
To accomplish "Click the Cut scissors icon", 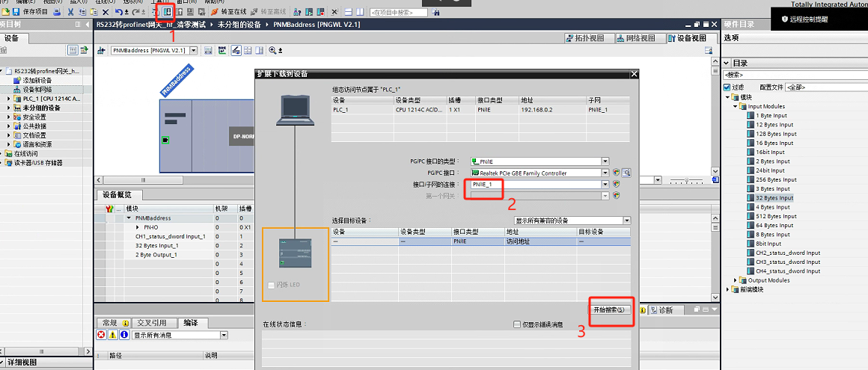I will coord(71,11).
